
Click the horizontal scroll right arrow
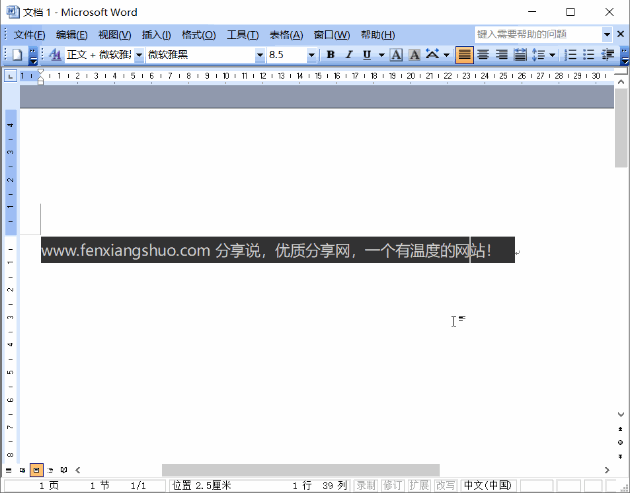click(607, 470)
